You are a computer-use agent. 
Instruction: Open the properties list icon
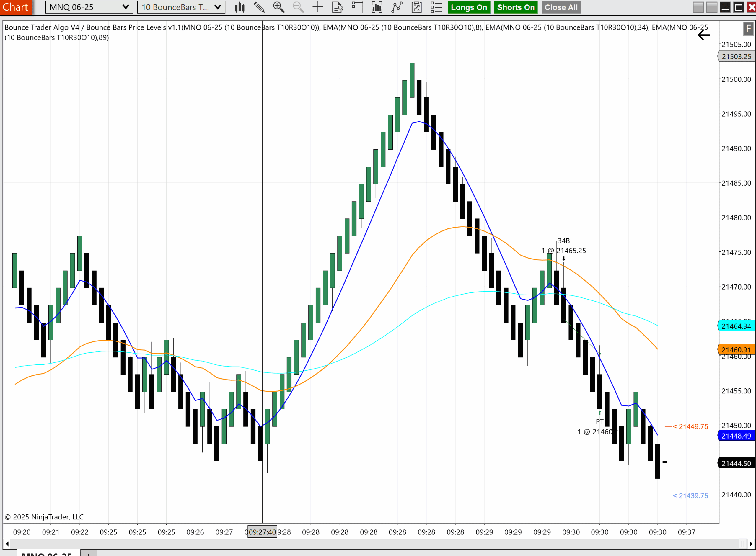[x=436, y=7]
